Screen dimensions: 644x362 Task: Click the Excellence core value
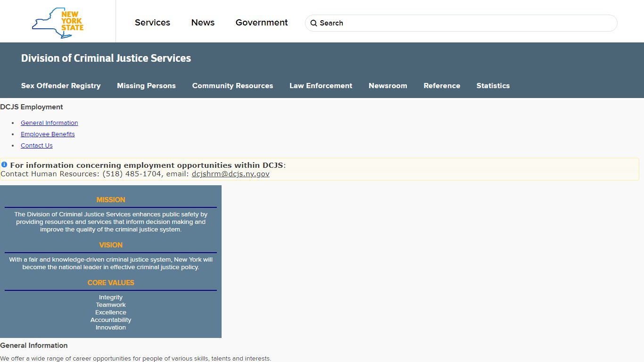click(x=111, y=313)
